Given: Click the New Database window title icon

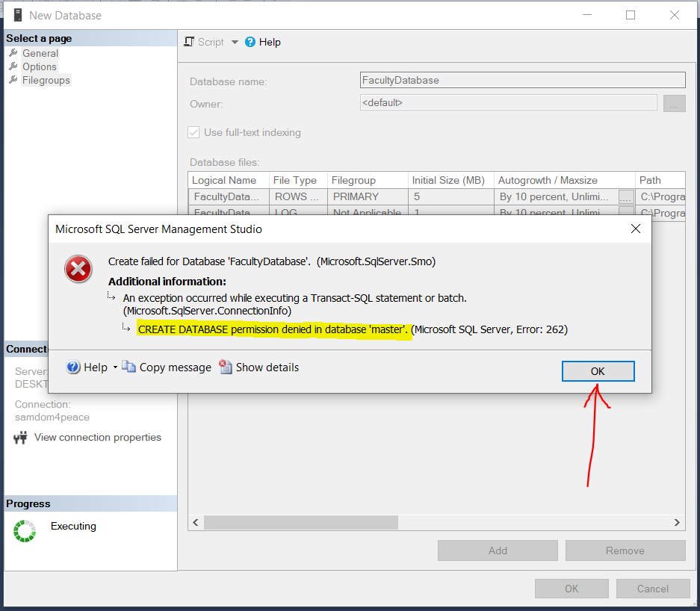Looking at the screenshot, I should pos(18,15).
